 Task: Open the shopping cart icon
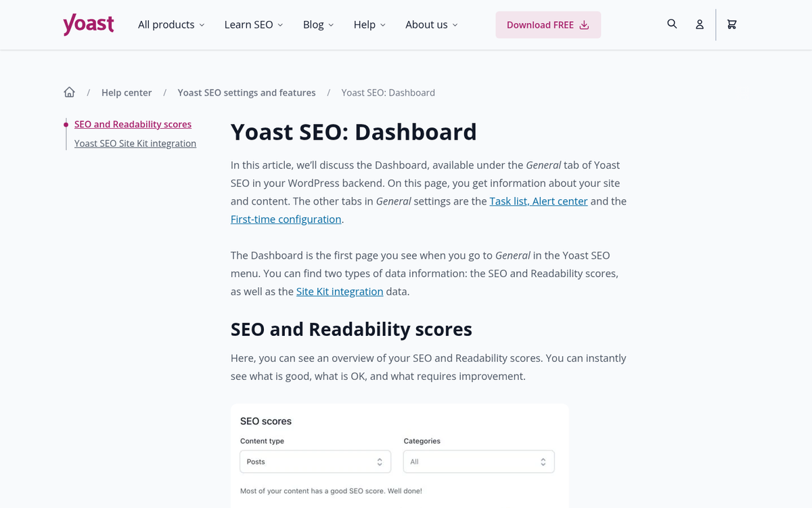point(731,24)
